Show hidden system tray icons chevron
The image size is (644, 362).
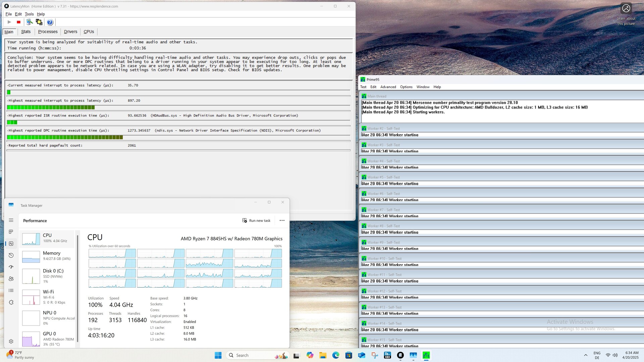click(586, 355)
